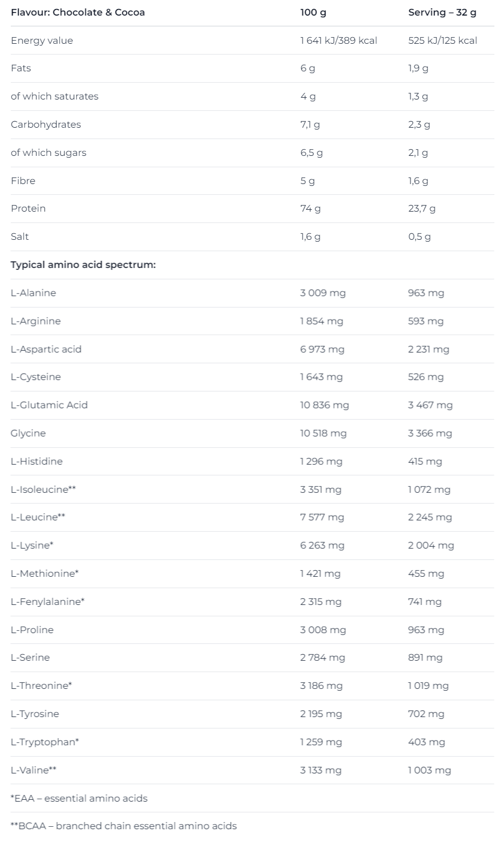Select the Protein 74 g value
Image resolution: width=504 pixels, height=849 pixels.
(310, 209)
